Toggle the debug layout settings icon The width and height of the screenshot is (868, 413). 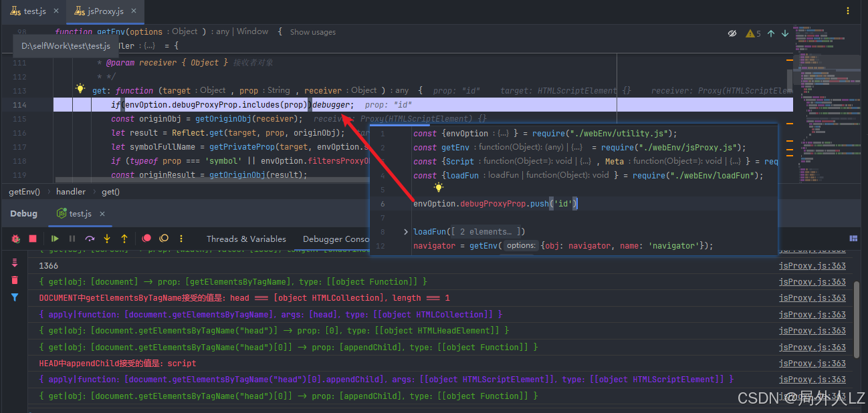853,239
